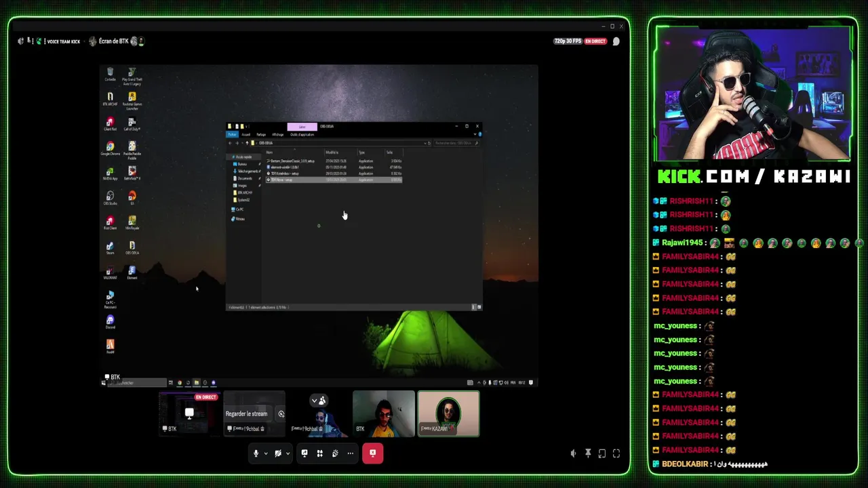Mute the Discord microphone
This screenshot has height=488, width=868.
point(256,453)
